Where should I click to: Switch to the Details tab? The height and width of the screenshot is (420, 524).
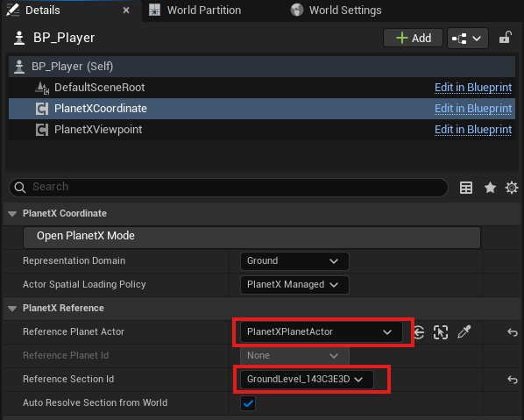(x=71, y=11)
